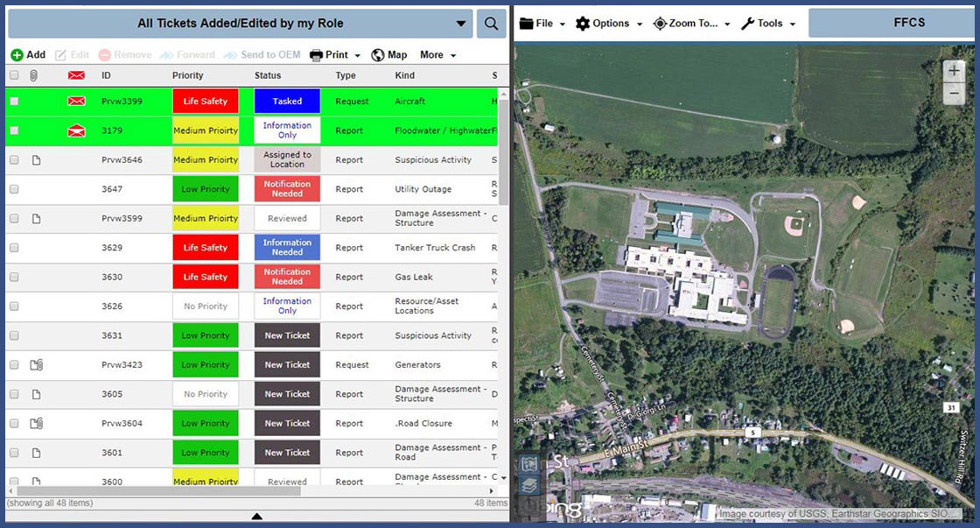Image resolution: width=980 pixels, height=528 pixels.
Task: Open the Tools menu
Action: point(768,24)
